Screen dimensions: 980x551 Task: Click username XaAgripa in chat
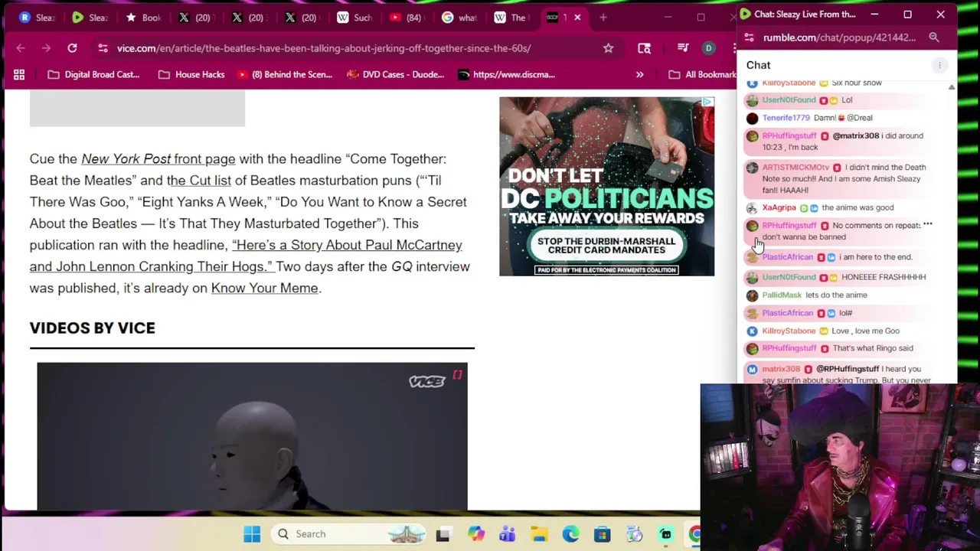pyautogui.click(x=779, y=207)
